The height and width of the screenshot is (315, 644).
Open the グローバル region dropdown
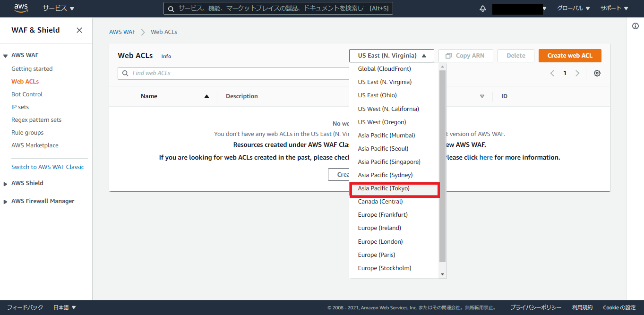tap(573, 9)
